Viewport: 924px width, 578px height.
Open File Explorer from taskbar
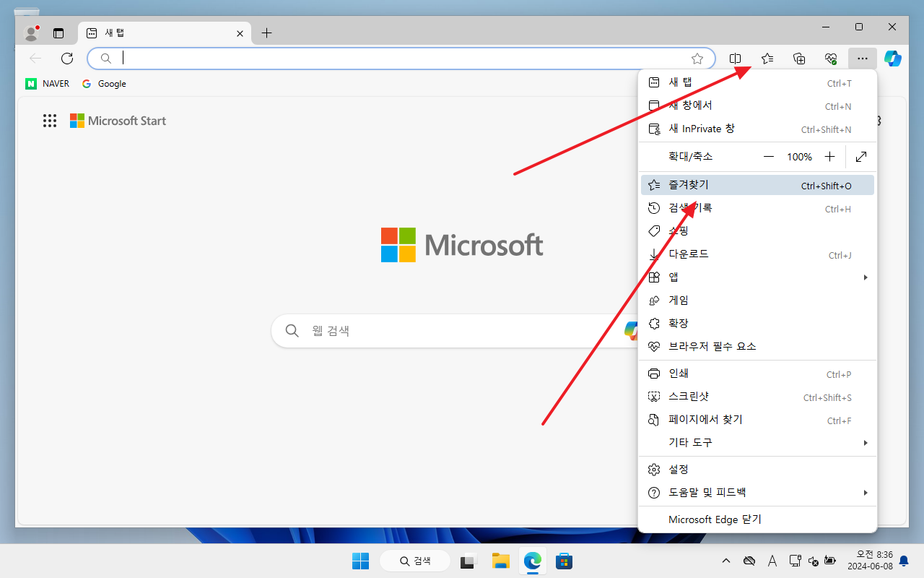point(501,561)
